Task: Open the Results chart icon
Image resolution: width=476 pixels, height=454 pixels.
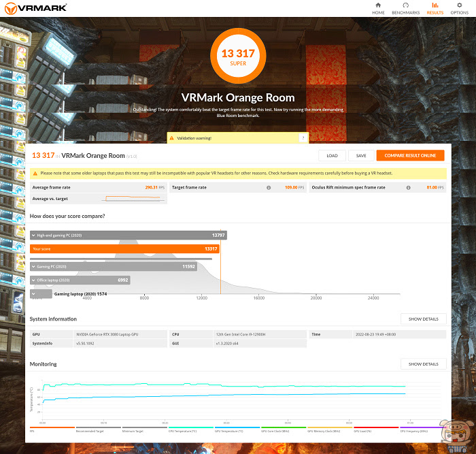Action: (435, 5)
